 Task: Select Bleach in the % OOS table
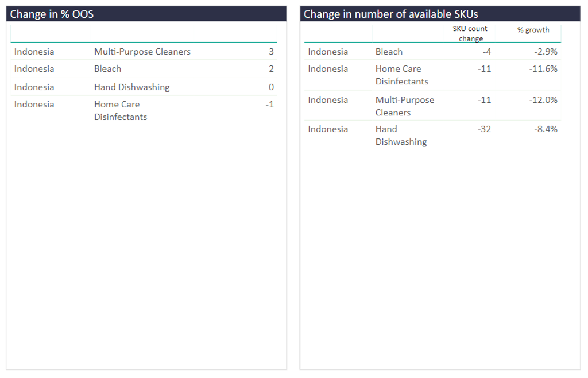[107, 69]
